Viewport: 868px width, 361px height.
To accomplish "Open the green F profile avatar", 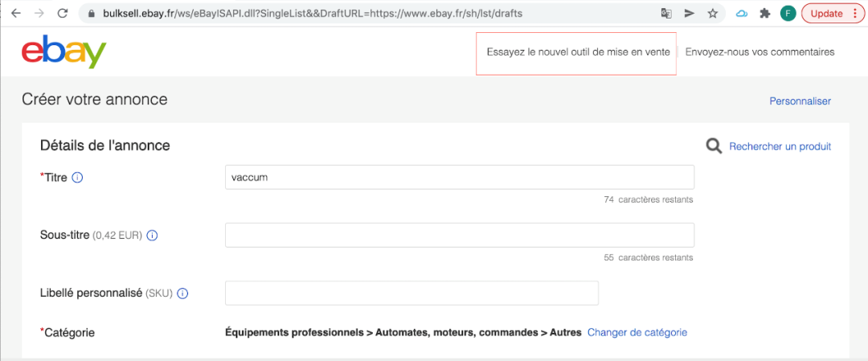I will (788, 14).
